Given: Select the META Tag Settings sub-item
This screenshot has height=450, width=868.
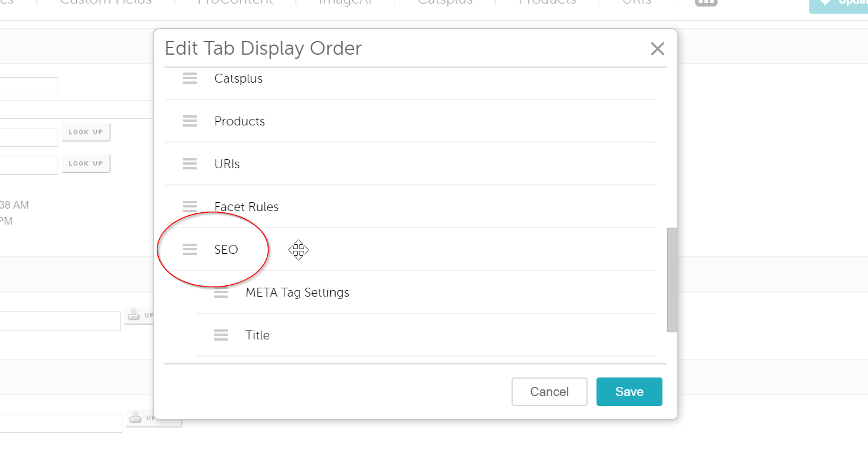Looking at the screenshot, I should point(297,292).
